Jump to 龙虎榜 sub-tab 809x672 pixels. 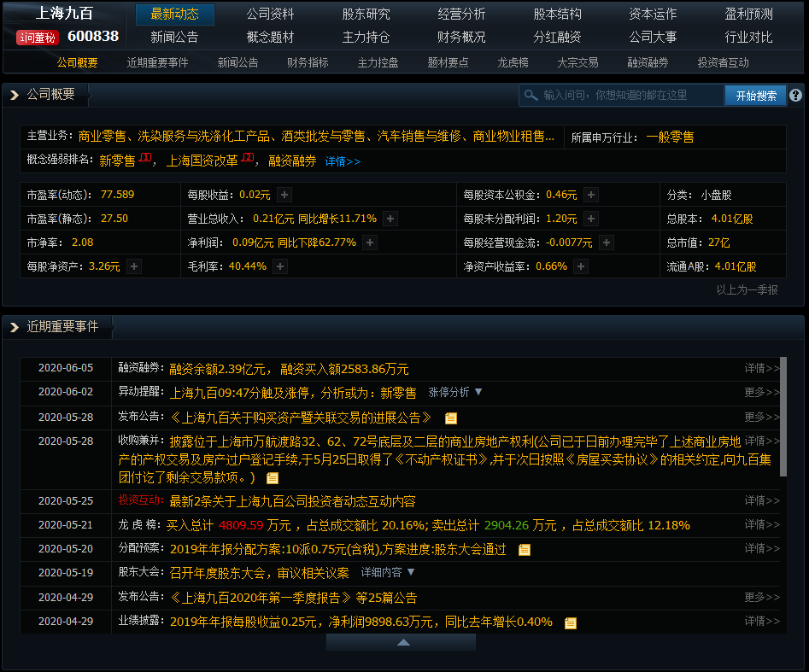pyautogui.click(x=513, y=63)
